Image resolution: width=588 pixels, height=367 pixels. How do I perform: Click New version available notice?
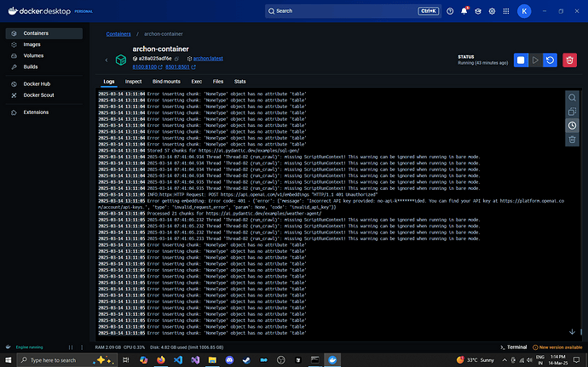point(557,347)
